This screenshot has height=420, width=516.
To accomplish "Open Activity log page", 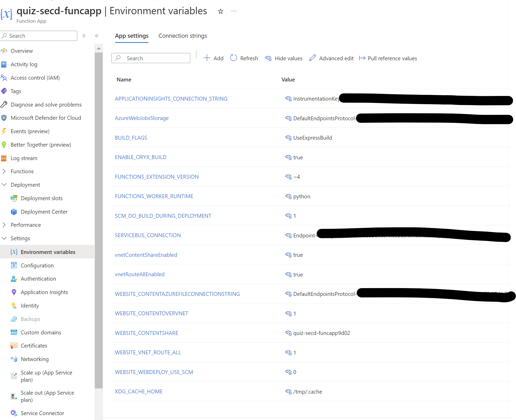I will (x=24, y=64).
